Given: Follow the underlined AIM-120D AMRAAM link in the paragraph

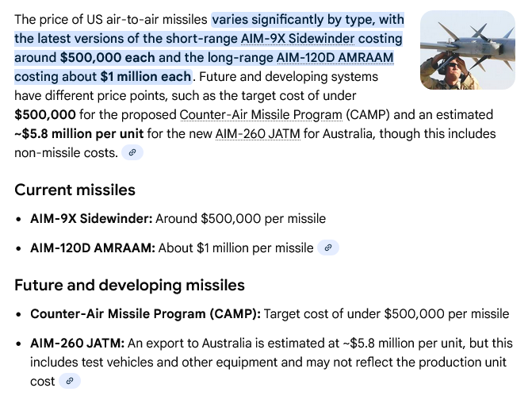Looking at the screenshot, I should point(335,57).
